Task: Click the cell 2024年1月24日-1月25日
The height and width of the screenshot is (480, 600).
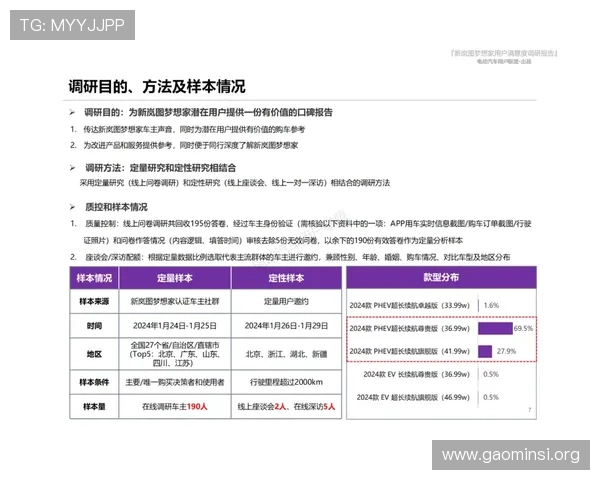Action: [x=175, y=326]
